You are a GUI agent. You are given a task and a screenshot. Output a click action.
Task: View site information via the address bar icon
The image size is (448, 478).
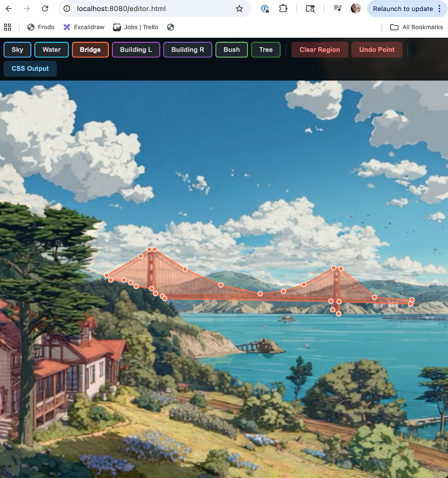[x=66, y=9]
